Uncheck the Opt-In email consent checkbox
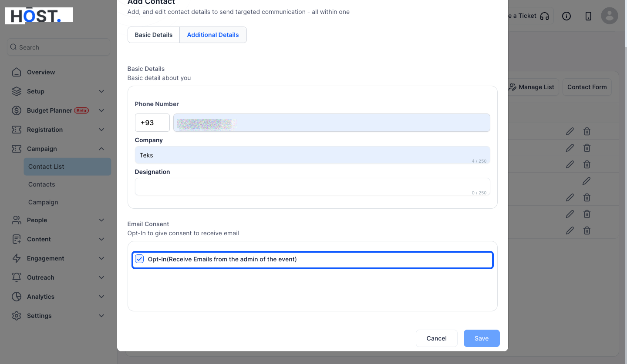Screen dimensions: 627x364 click(x=139, y=259)
